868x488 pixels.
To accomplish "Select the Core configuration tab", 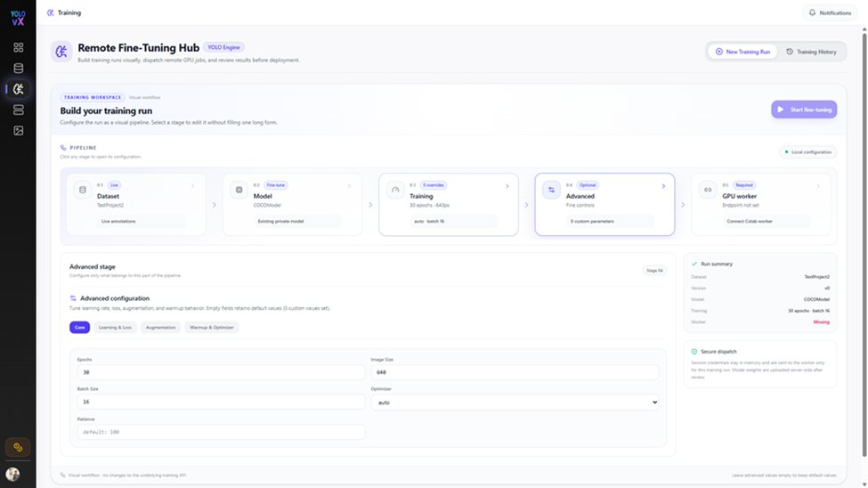I will [80, 328].
